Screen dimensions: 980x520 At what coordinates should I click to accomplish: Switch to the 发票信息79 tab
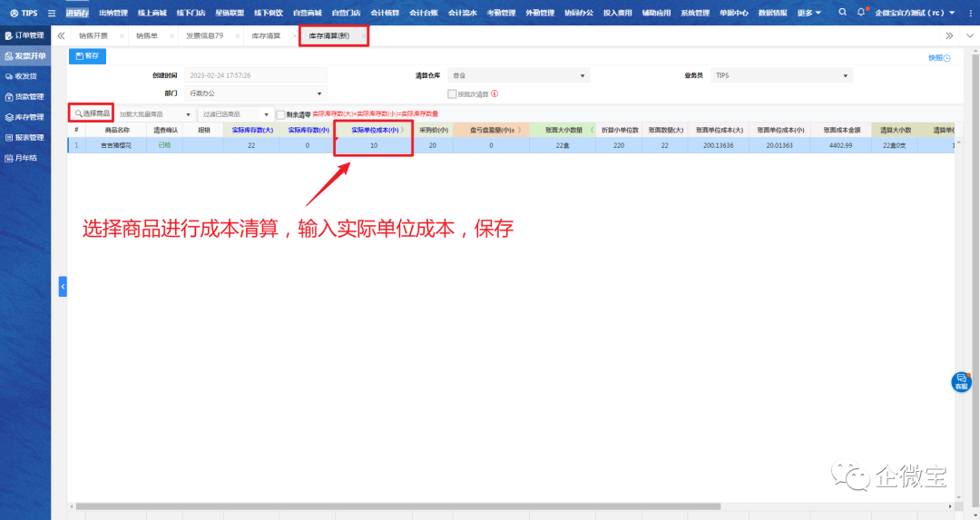pyautogui.click(x=205, y=35)
